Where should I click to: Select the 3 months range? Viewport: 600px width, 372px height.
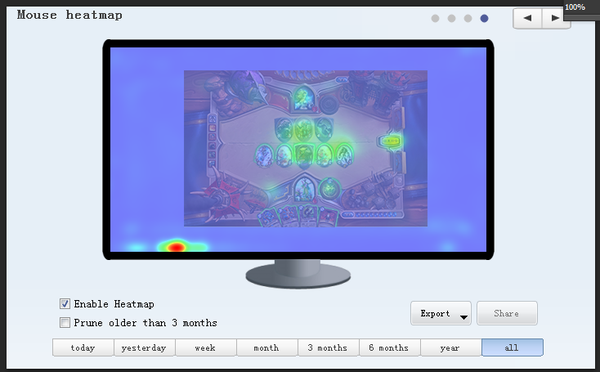(x=328, y=348)
